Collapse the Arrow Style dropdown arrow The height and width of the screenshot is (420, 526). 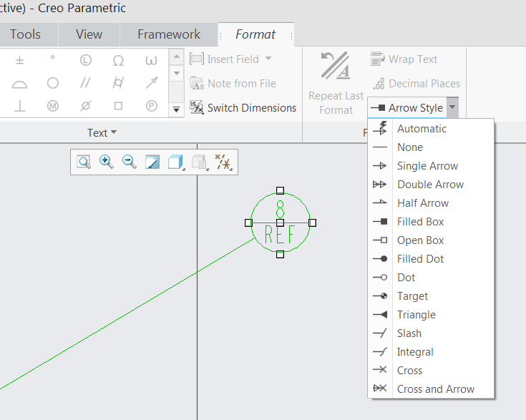coord(452,107)
